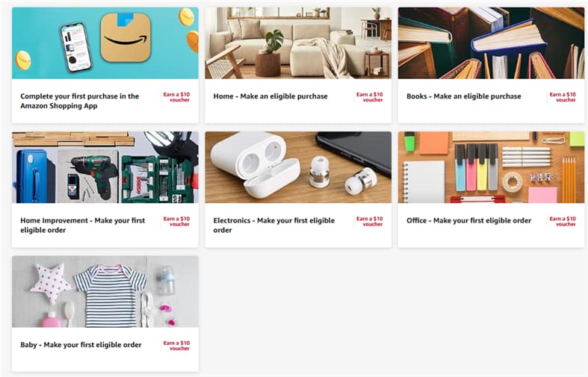Select 'Home Improvement - Make your first eligible order'

[x=82, y=225]
